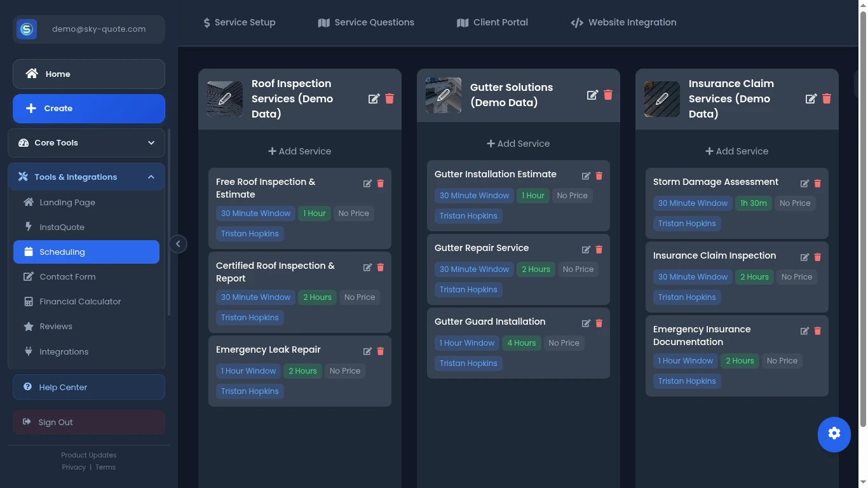
Task: Edit the Roof Inspection Services category
Action: click(374, 98)
